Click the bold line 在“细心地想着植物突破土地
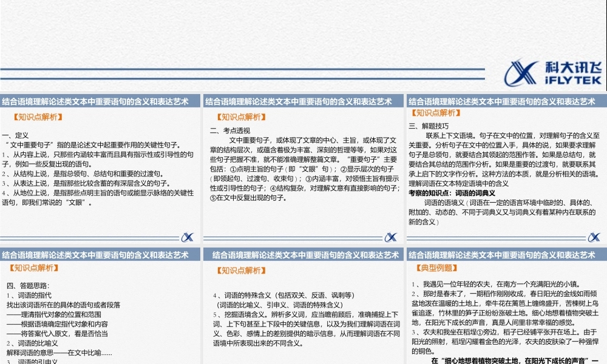 tap(515, 360)
